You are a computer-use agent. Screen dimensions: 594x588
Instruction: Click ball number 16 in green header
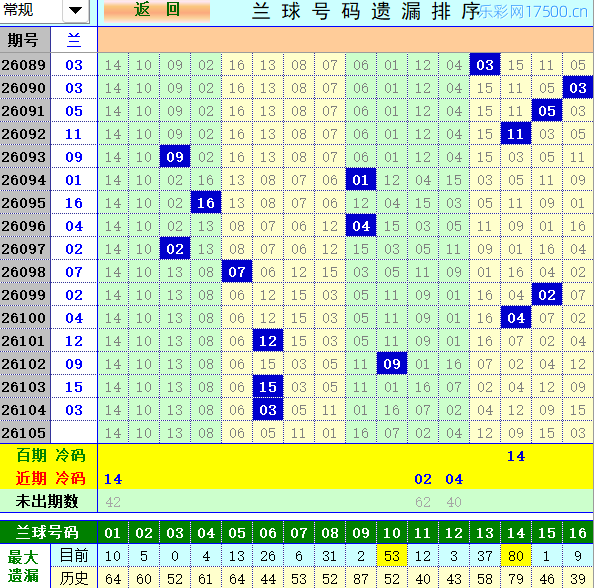[578, 533]
